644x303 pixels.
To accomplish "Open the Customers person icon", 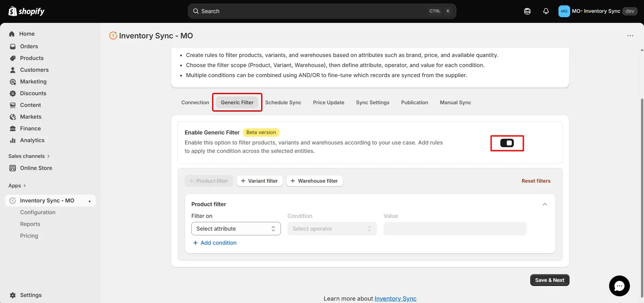I will pyautogui.click(x=13, y=70).
